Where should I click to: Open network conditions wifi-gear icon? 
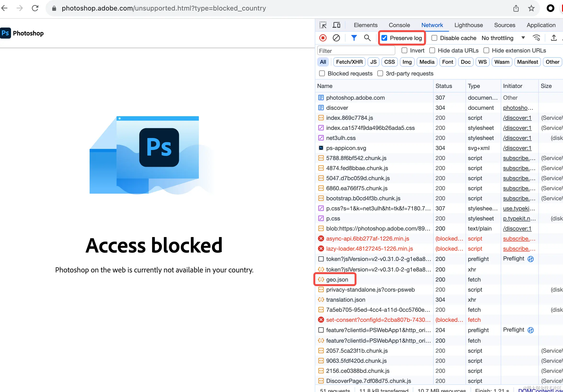coord(536,38)
